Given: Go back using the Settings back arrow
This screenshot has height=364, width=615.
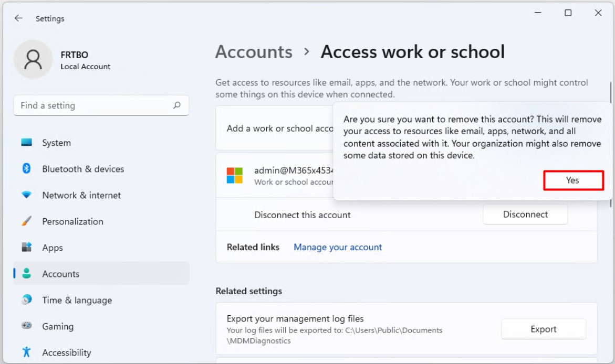Looking at the screenshot, I should tap(18, 18).
